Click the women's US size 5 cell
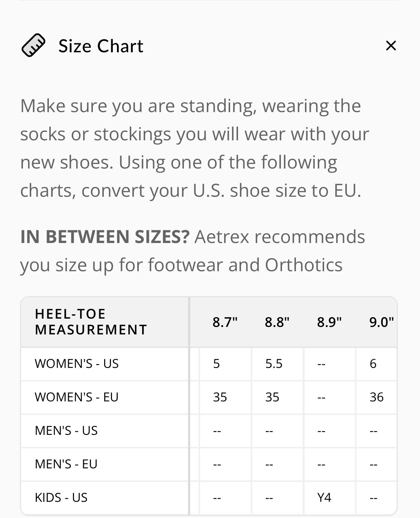The image size is (420, 518). [x=217, y=364]
